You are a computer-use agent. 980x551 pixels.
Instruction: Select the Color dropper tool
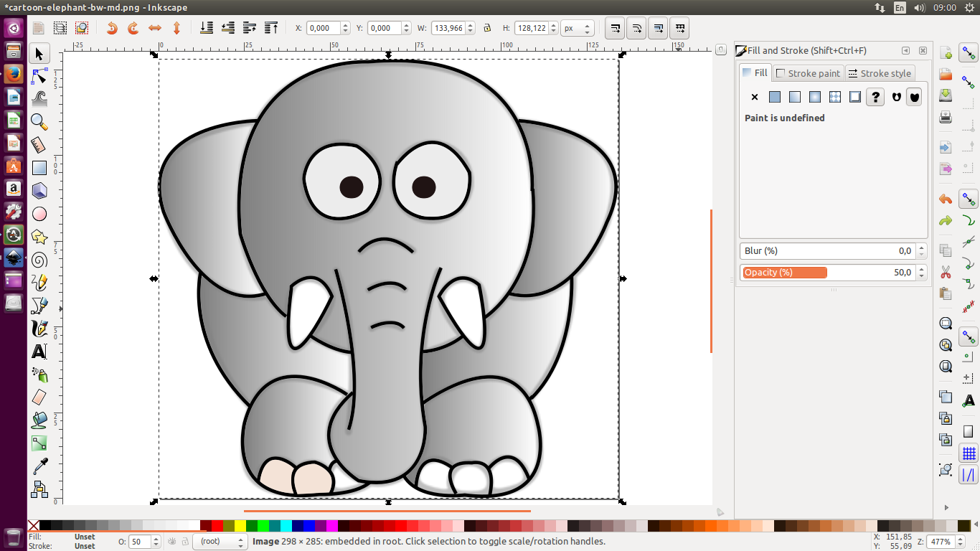point(39,466)
